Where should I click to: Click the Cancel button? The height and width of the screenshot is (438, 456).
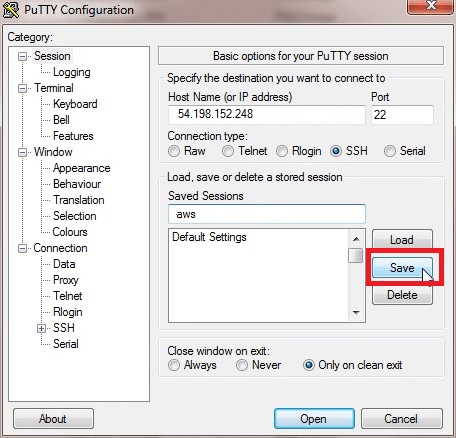[x=402, y=419]
